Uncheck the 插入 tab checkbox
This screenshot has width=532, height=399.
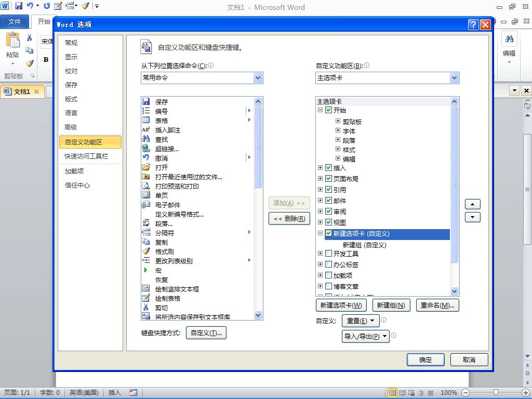328,168
